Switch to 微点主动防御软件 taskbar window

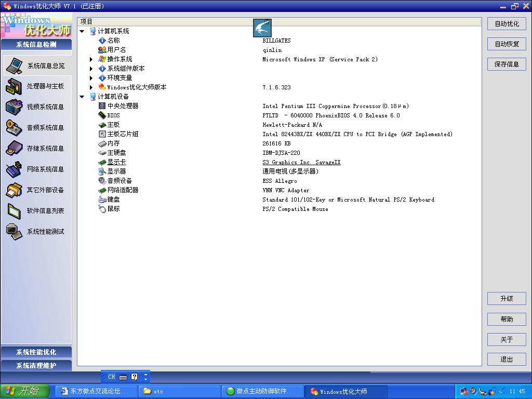coord(262,391)
